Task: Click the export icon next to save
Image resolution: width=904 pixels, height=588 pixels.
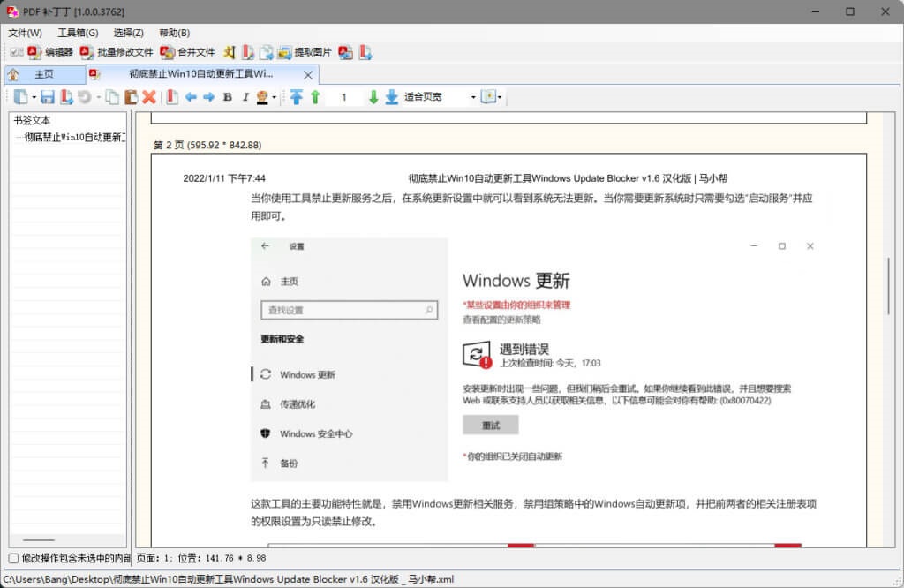Action: pyautogui.click(x=66, y=97)
